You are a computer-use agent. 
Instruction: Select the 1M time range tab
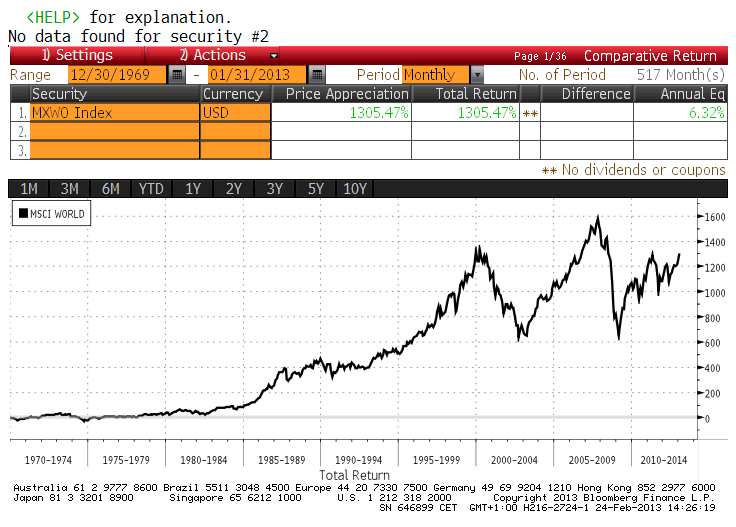(29, 189)
